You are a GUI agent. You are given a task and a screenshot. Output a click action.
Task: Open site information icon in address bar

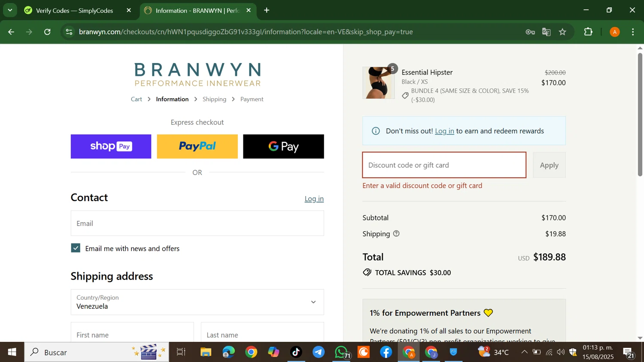tap(69, 32)
